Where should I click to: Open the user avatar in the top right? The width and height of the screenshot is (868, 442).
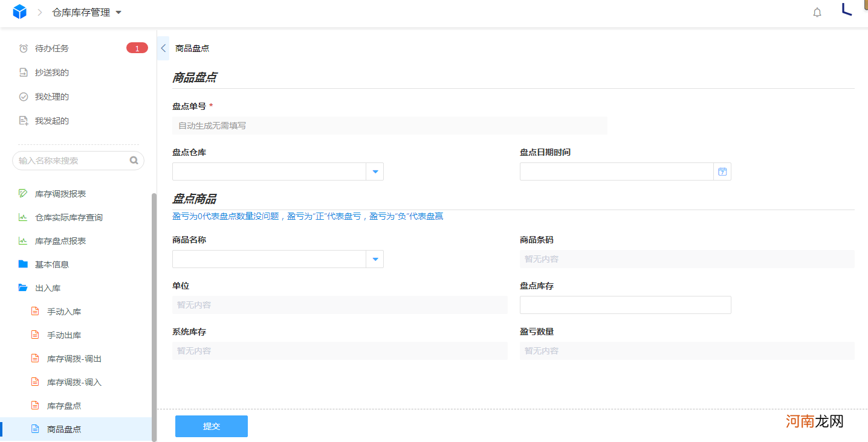click(847, 9)
